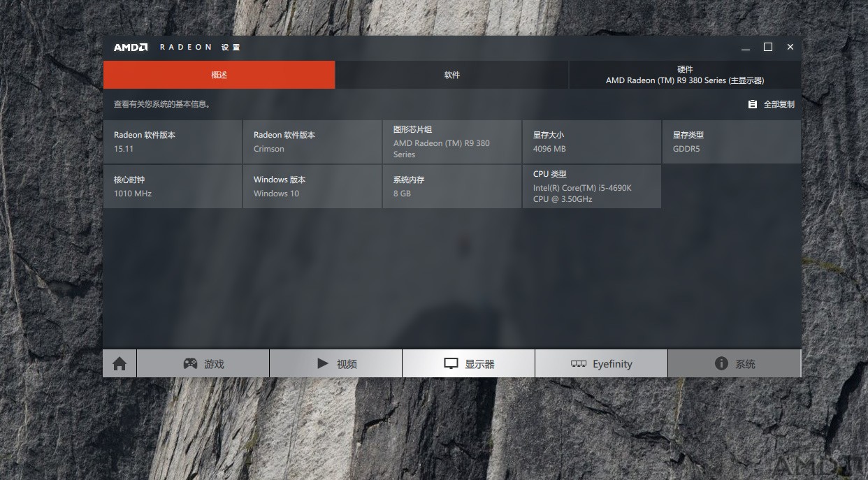Open the Eyefinity section
Image resolution: width=868 pixels, height=480 pixels.
(x=602, y=363)
